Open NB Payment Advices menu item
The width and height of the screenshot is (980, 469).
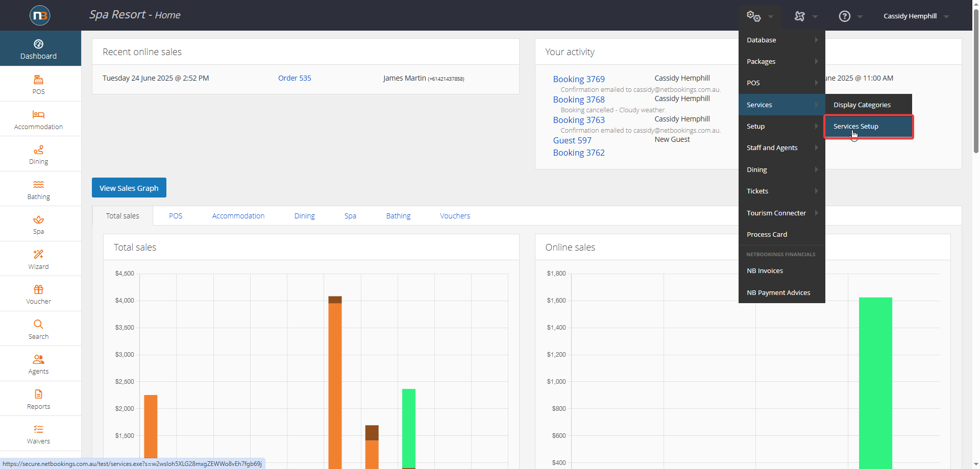pyautogui.click(x=782, y=292)
